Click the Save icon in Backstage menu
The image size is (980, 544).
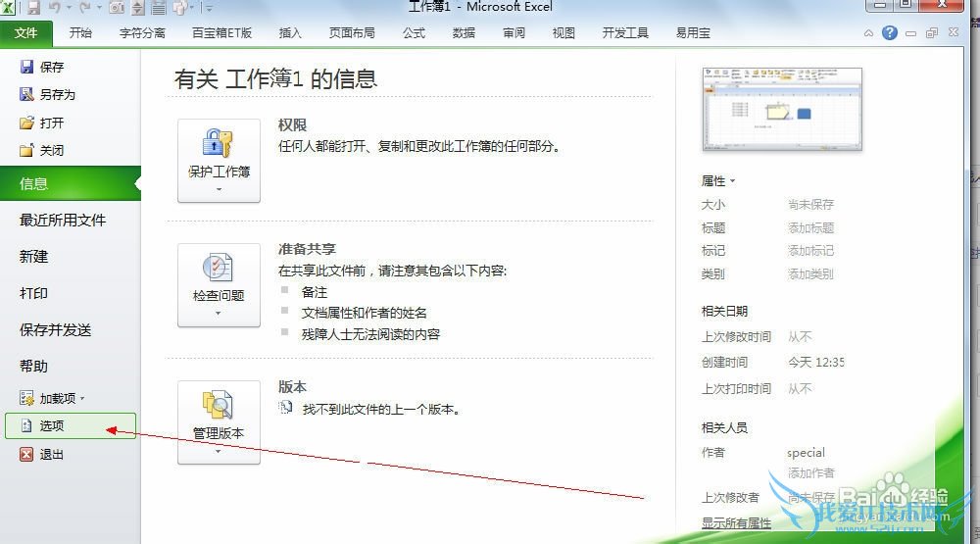click(x=26, y=67)
